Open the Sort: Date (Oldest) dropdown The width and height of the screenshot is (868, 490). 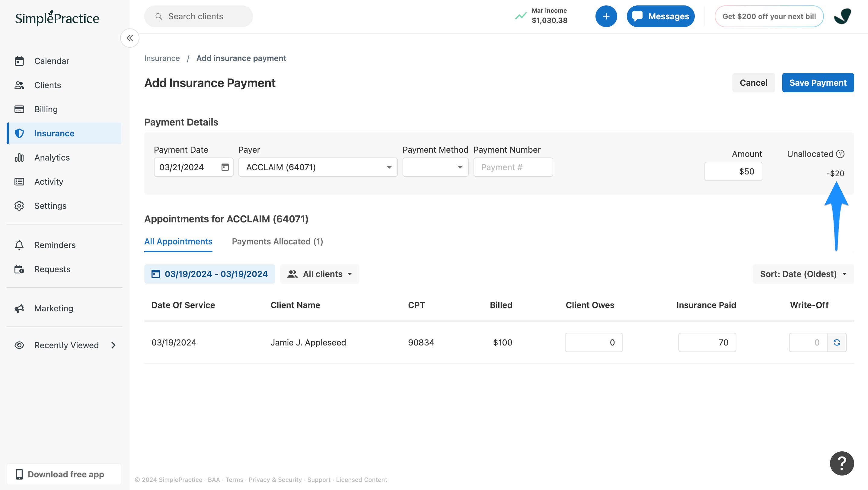(x=803, y=274)
